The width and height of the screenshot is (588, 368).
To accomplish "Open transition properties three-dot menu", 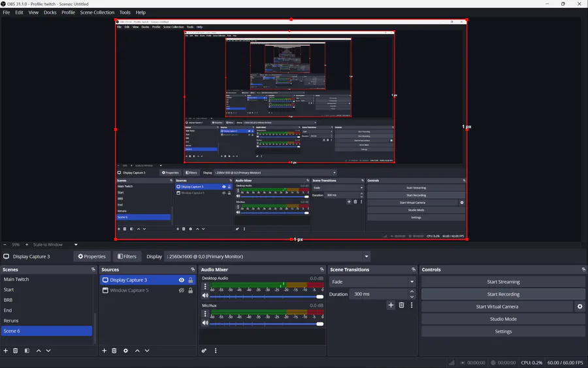I will [412, 305].
